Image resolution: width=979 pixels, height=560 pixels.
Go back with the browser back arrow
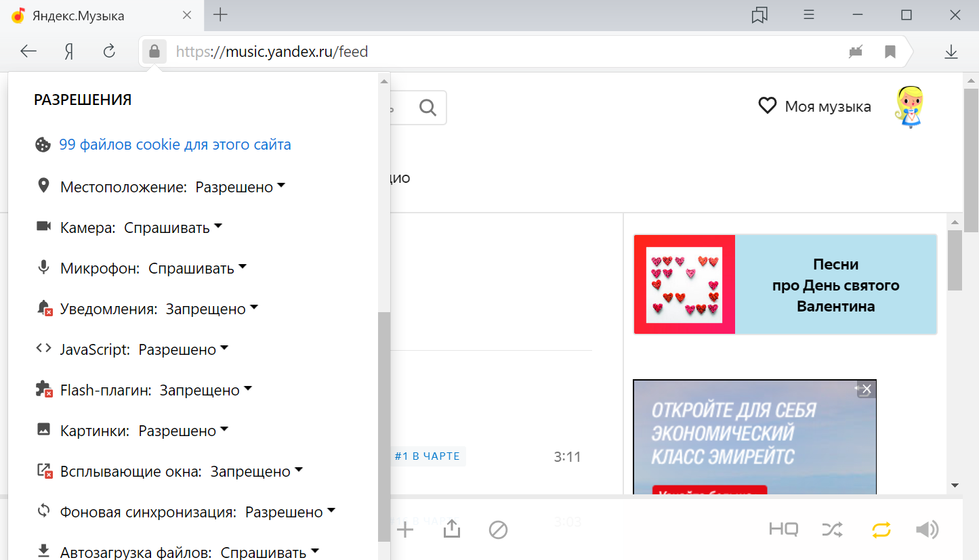(28, 51)
